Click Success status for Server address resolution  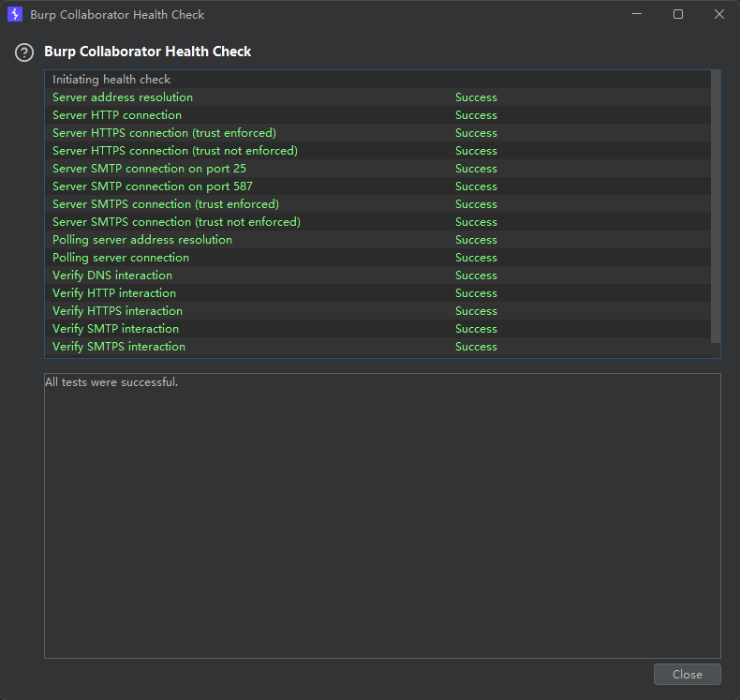point(476,97)
